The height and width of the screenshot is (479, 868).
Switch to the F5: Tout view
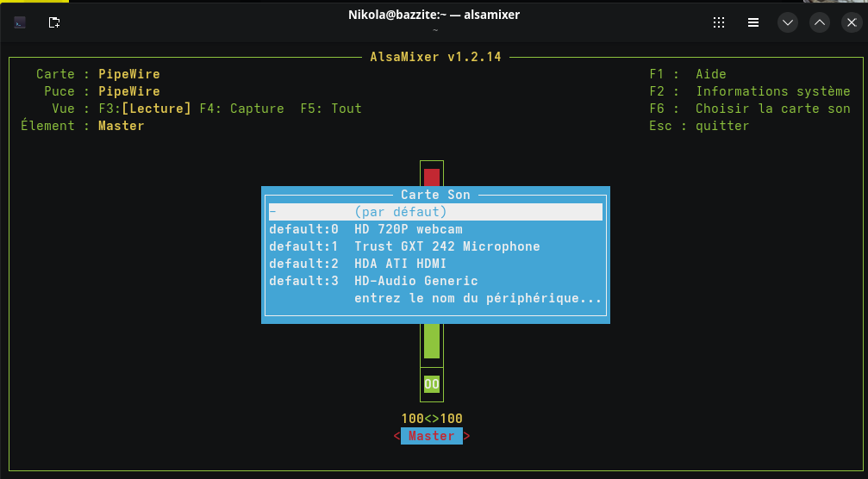coord(331,109)
